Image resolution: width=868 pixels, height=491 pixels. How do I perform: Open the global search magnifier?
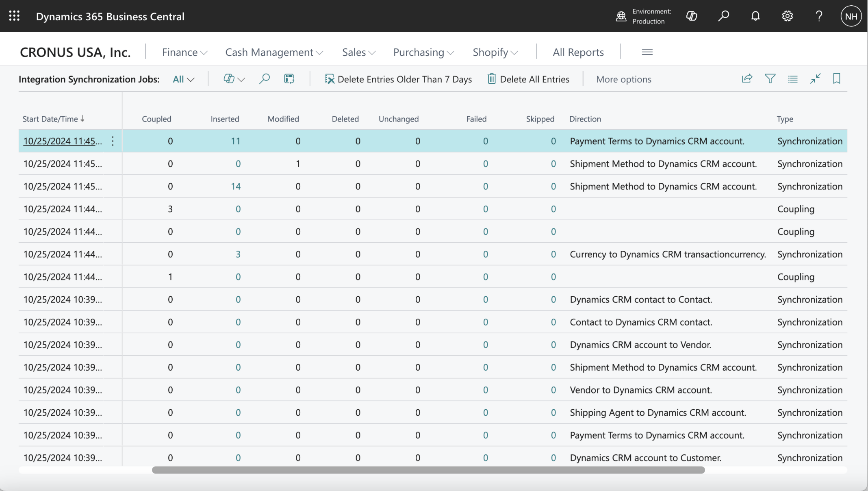[723, 16]
